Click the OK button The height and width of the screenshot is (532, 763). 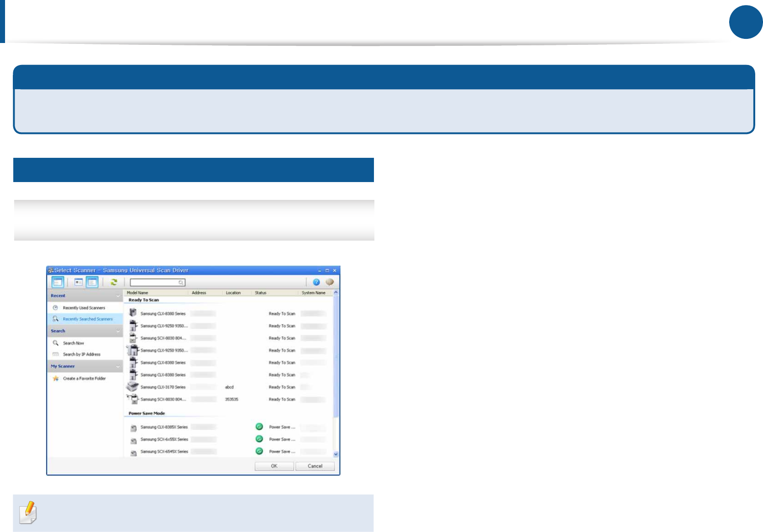pos(274,466)
